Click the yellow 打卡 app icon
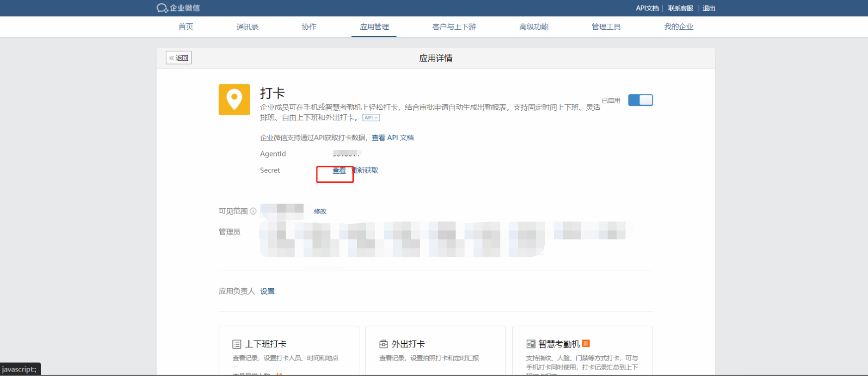Image resolution: width=868 pixels, height=376 pixels. click(x=234, y=99)
